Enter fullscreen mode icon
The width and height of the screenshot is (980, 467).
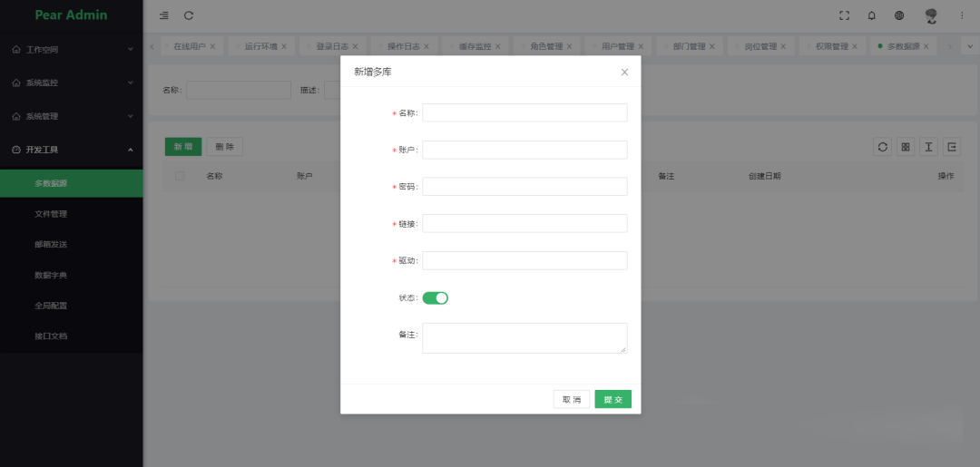pyautogui.click(x=845, y=15)
